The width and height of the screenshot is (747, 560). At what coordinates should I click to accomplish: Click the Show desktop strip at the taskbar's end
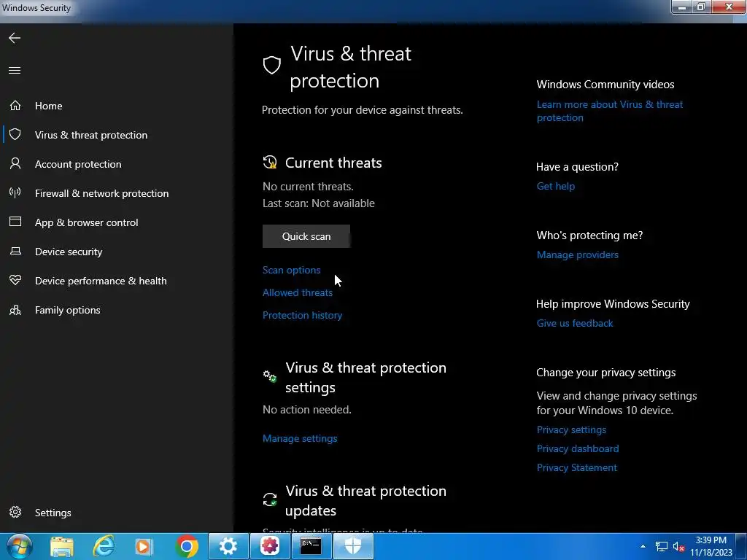click(741, 547)
